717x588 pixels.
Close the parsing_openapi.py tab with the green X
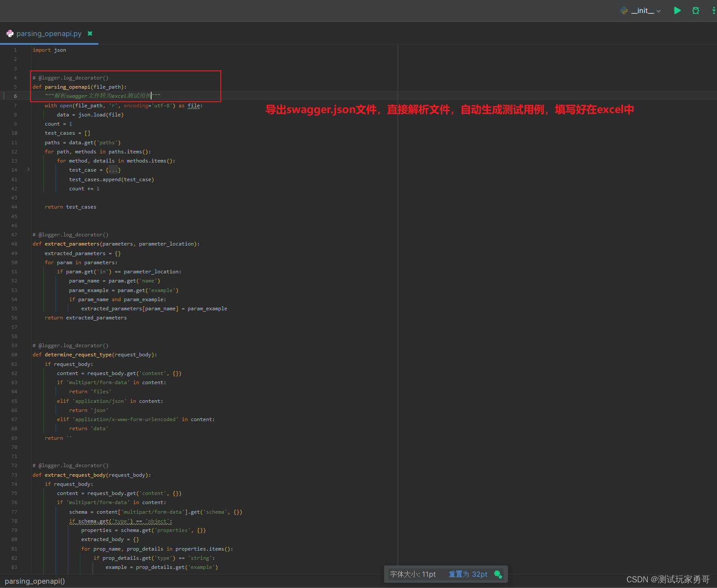[90, 33]
